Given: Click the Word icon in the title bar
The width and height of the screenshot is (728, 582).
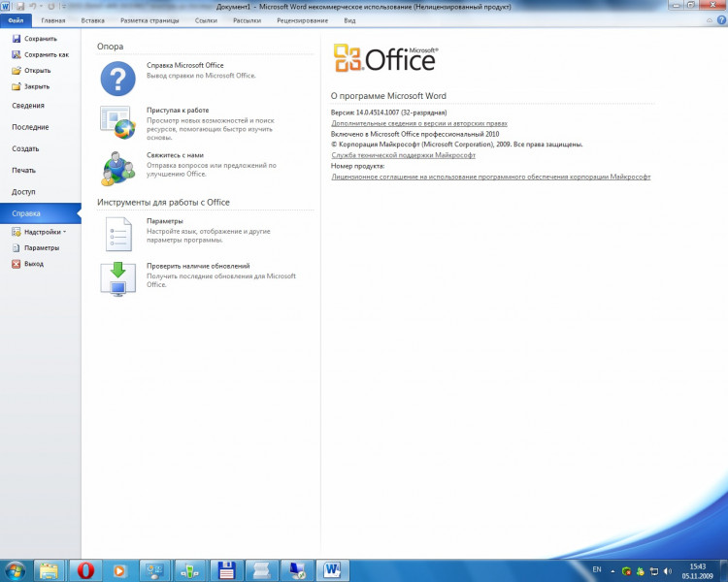Looking at the screenshot, I should (6, 7).
